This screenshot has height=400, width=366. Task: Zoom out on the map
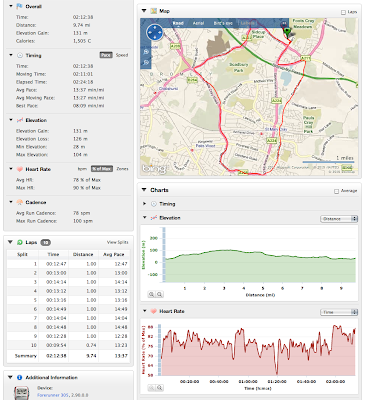pos(146,63)
